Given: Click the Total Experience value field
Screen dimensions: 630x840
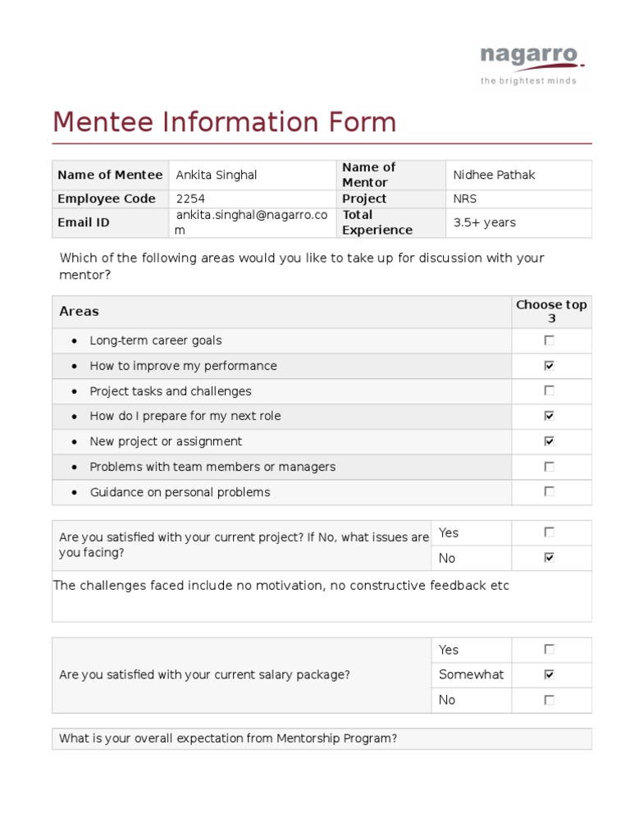Looking at the screenshot, I should pyautogui.click(x=485, y=222).
